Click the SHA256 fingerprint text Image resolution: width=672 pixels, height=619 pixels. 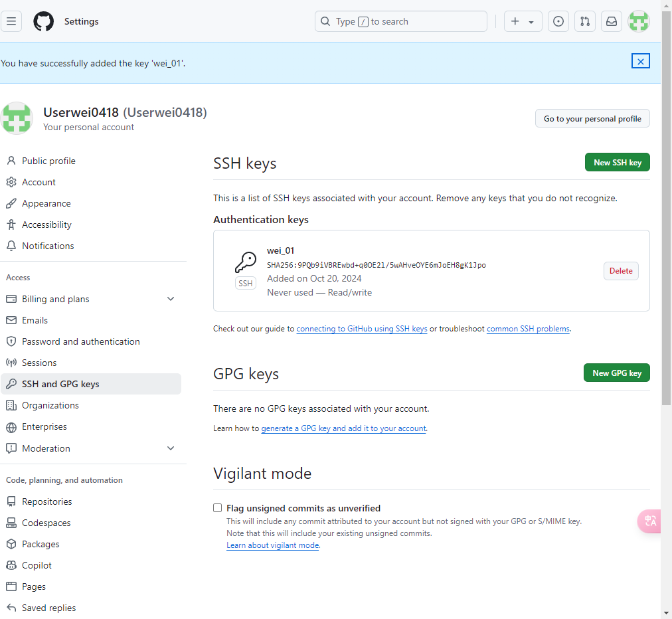377,266
